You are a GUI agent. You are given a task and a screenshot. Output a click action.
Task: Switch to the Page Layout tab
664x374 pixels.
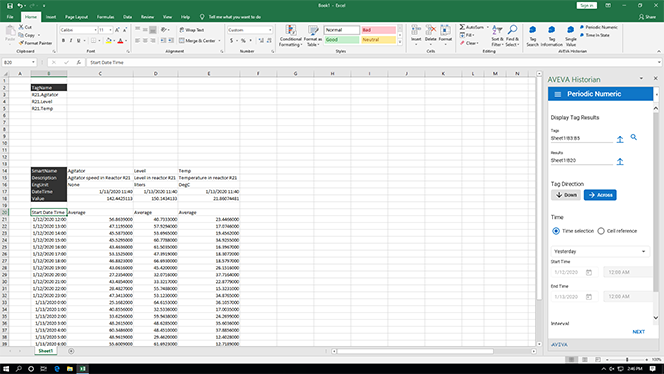[76, 17]
